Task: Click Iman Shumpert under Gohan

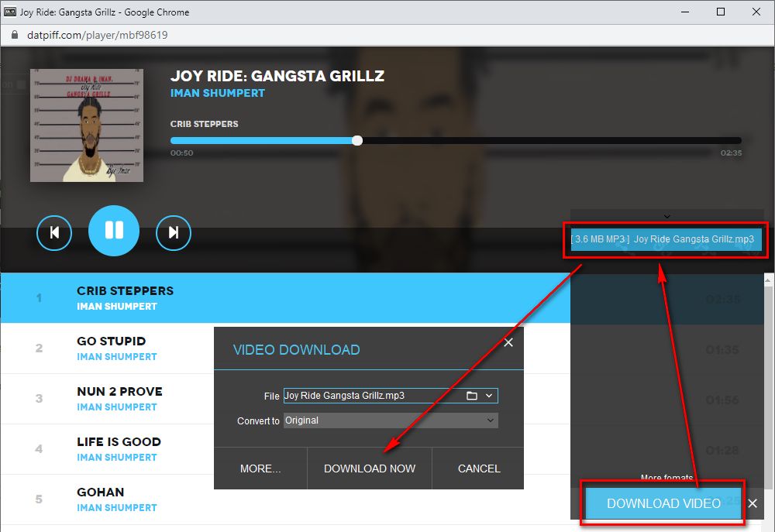Action: point(117,508)
